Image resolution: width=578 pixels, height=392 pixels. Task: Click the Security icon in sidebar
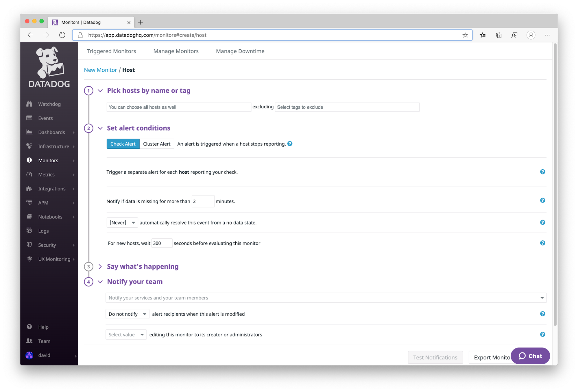(x=30, y=245)
